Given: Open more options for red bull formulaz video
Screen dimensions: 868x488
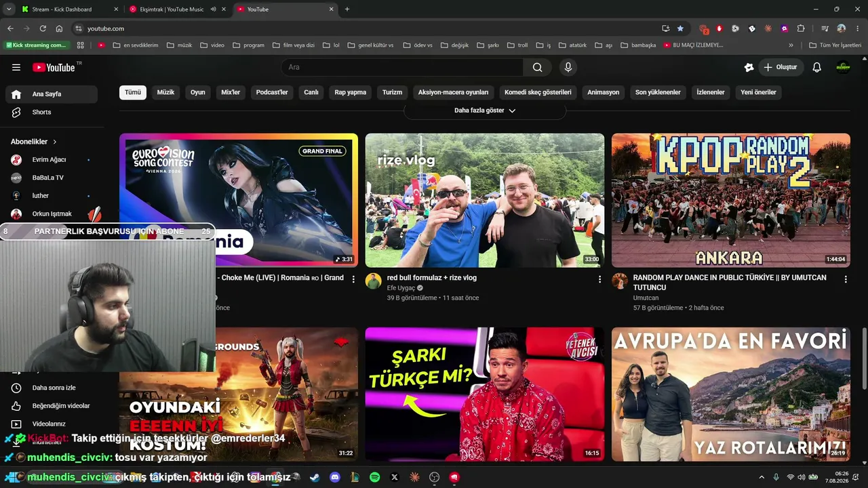Looking at the screenshot, I should [599, 279].
